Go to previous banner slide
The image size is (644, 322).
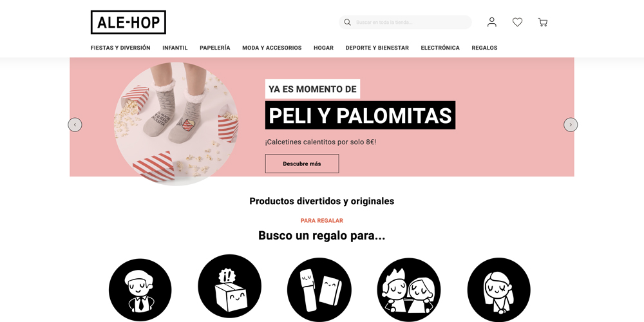(75, 124)
